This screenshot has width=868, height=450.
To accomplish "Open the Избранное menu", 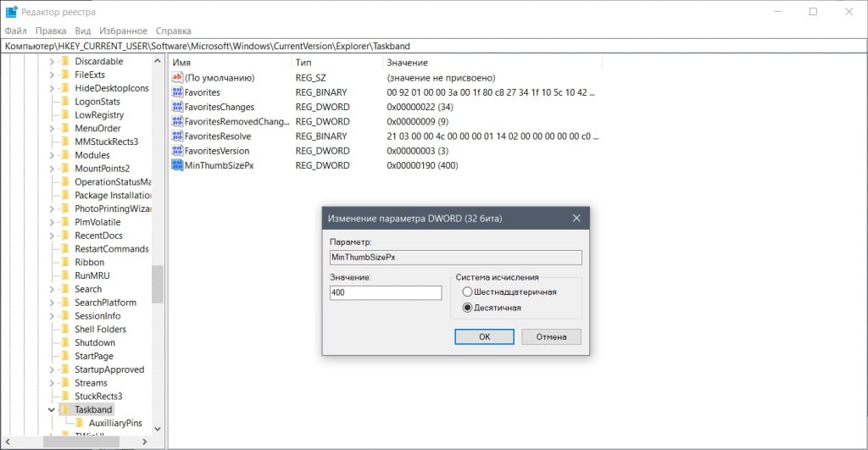I will [124, 31].
